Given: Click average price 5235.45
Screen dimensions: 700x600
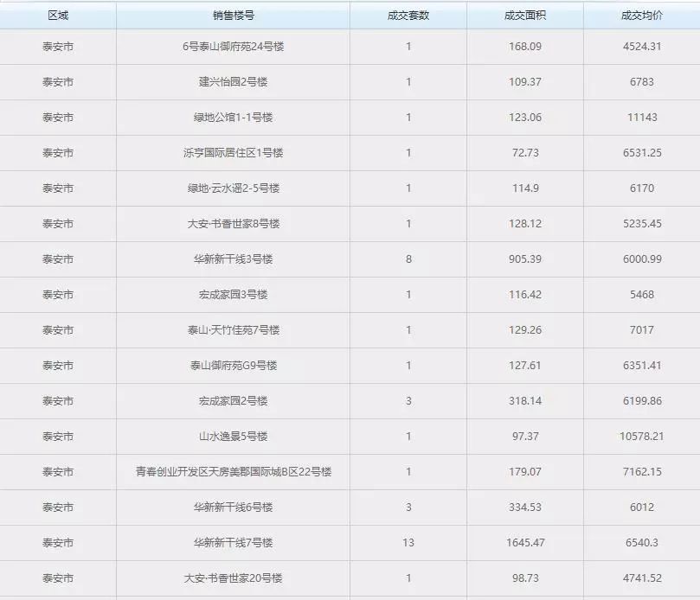Looking at the screenshot, I should pos(642,224).
